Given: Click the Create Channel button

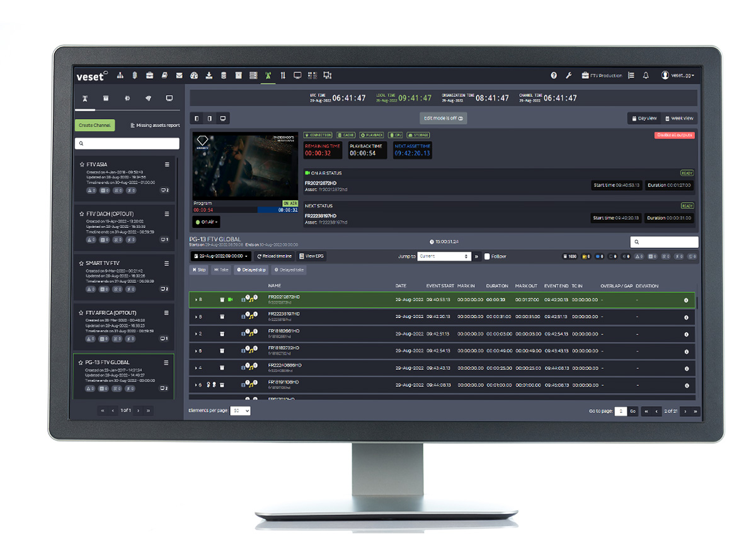Looking at the screenshot, I should [94, 125].
